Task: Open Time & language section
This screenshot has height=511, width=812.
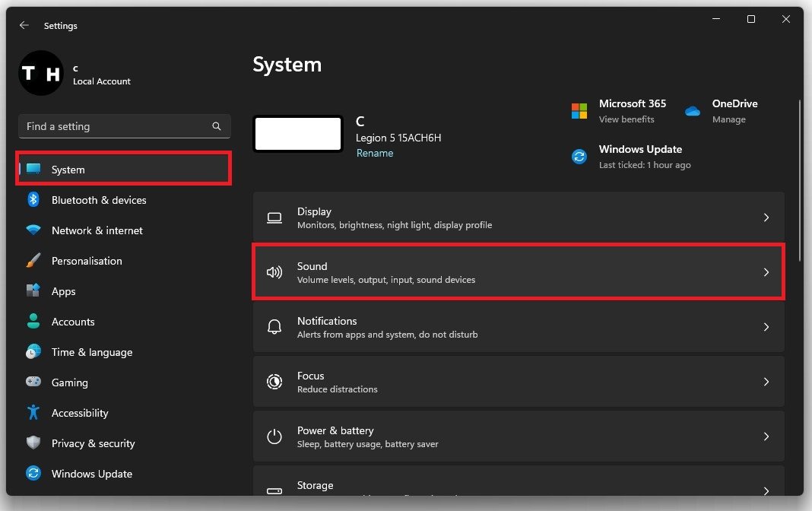Action: (x=91, y=352)
